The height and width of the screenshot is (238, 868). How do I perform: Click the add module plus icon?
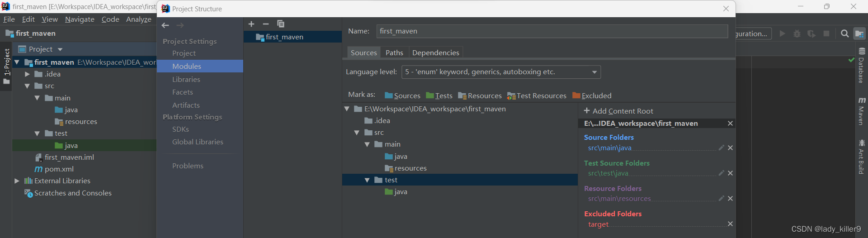pos(251,24)
